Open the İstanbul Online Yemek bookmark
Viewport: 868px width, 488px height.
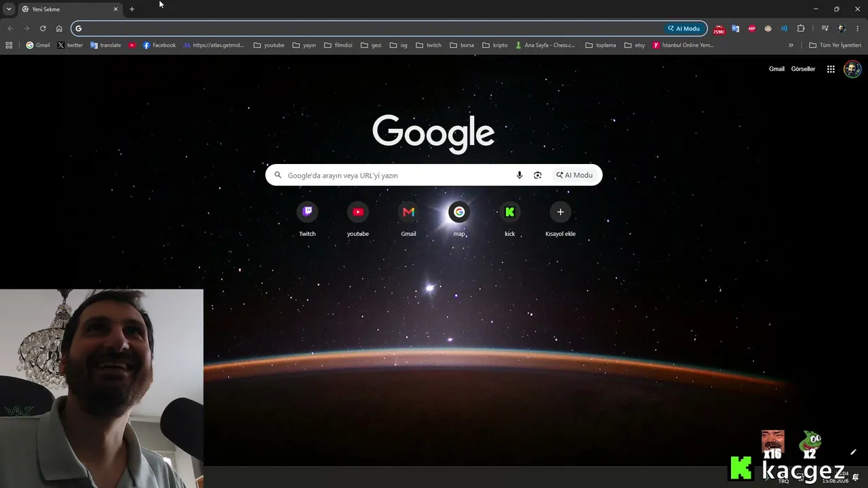tap(684, 45)
